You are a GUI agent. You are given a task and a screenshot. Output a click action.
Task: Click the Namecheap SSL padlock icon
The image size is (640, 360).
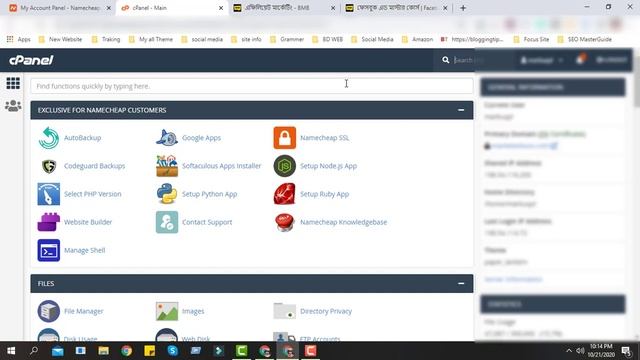click(284, 138)
